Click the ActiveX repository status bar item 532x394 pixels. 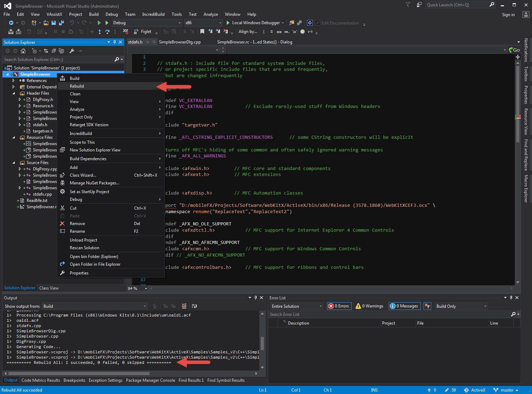(474, 390)
